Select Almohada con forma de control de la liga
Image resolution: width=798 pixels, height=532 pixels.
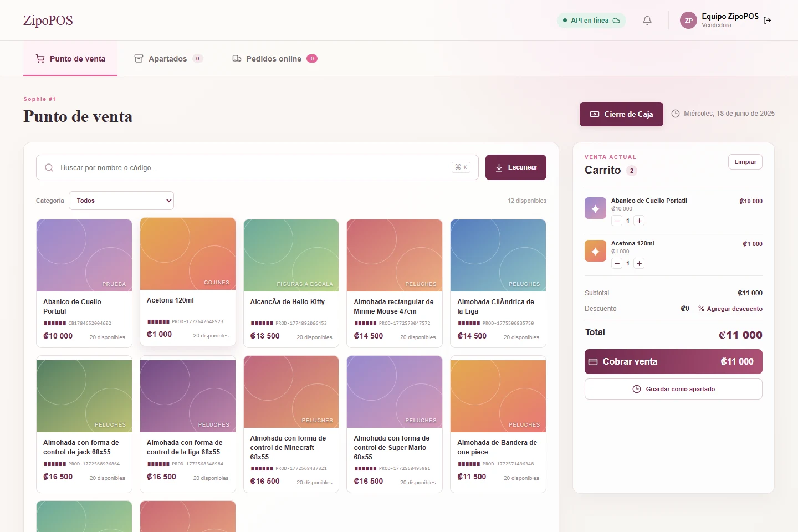[x=188, y=424]
